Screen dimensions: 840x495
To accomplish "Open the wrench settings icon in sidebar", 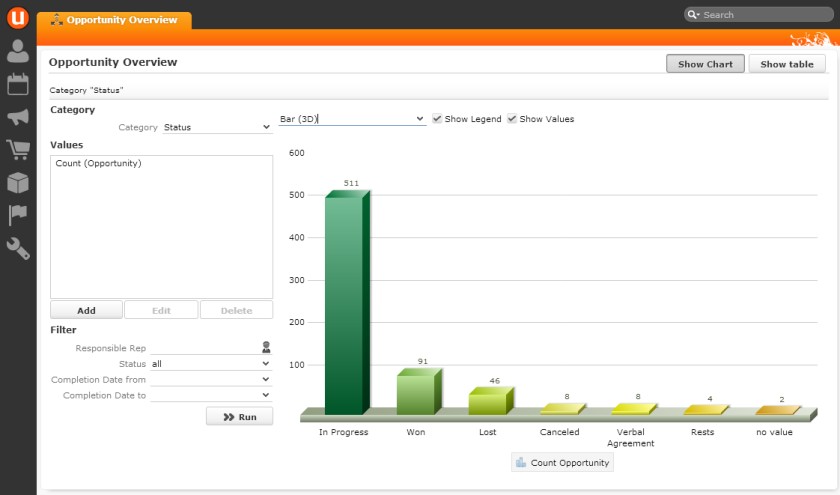I will [18, 248].
